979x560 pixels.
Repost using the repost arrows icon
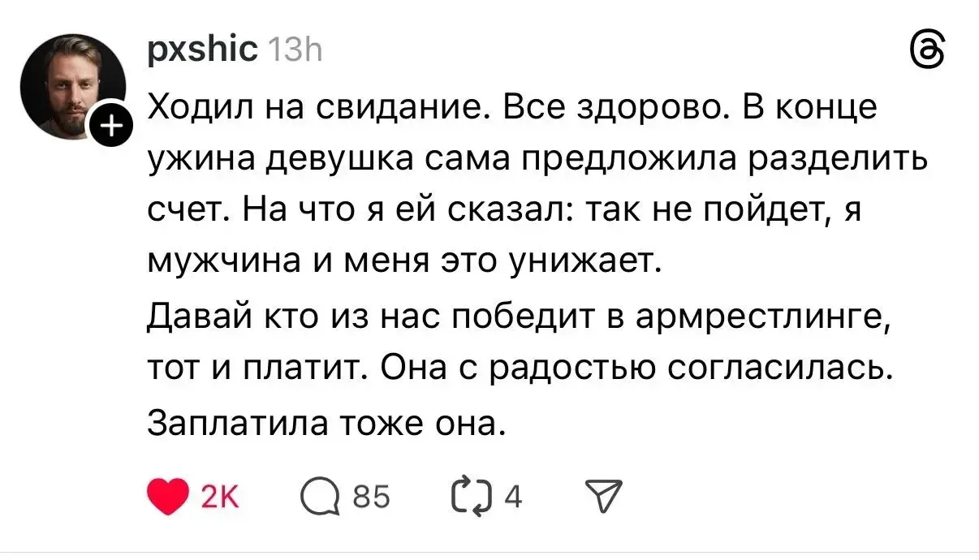pos(476,496)
